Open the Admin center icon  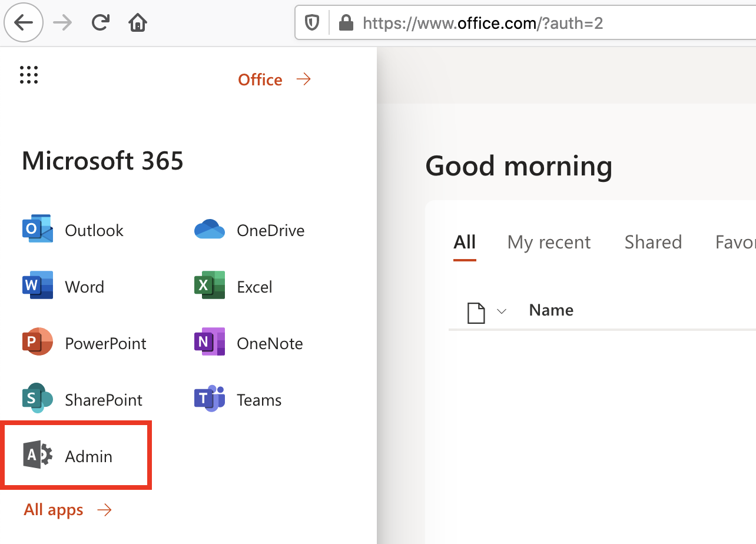click(x=38, y=456)
